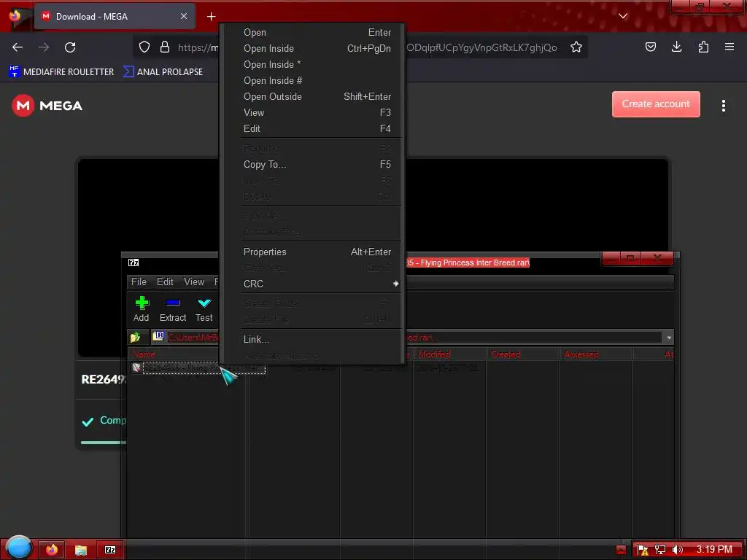Open the 7-Zip View menu in menu bar
The width and height of the screenshot is (747, 560).
[194, 282]
